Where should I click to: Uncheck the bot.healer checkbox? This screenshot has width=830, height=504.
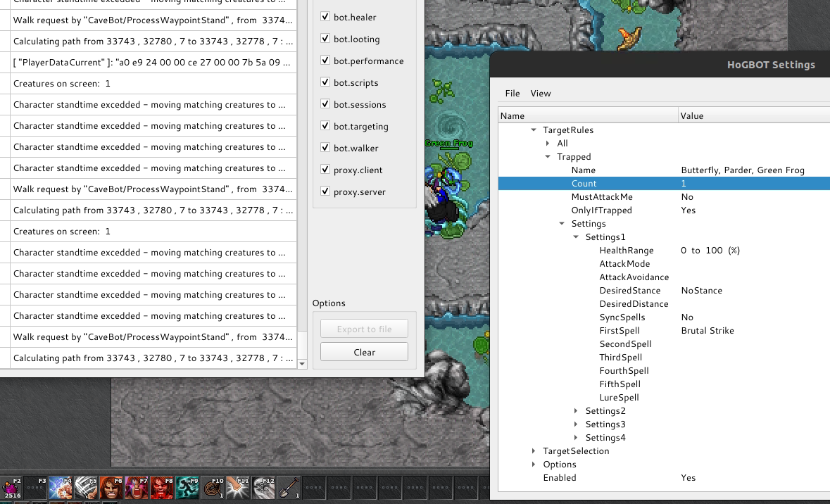pyautogui.click(x=325, y=17)
